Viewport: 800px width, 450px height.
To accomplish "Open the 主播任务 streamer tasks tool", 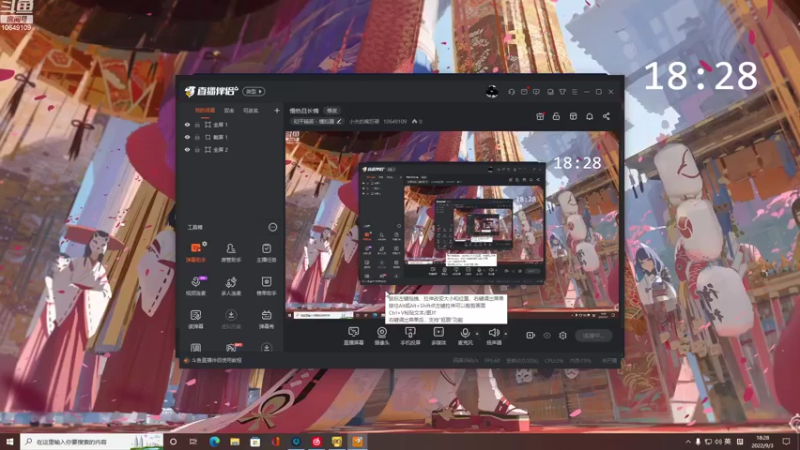I will (x=266, y=253).
